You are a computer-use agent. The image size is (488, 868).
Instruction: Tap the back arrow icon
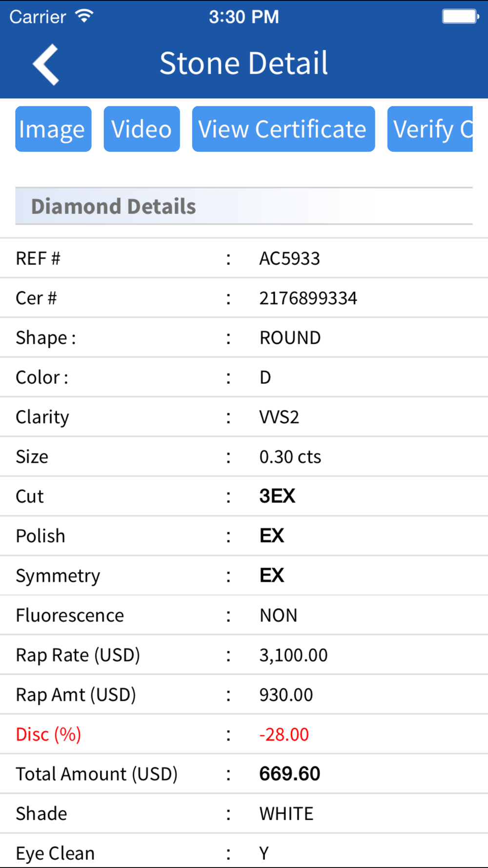point(46,64)
